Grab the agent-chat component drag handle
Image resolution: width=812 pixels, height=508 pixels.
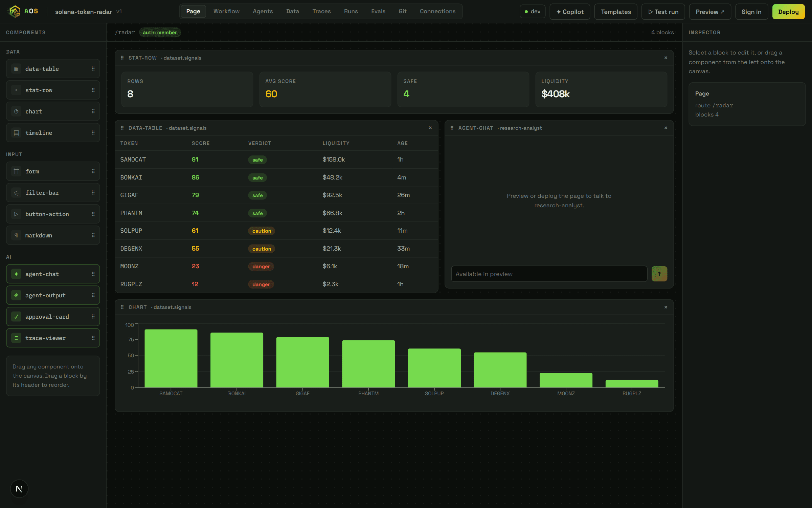tap(93, 274)
